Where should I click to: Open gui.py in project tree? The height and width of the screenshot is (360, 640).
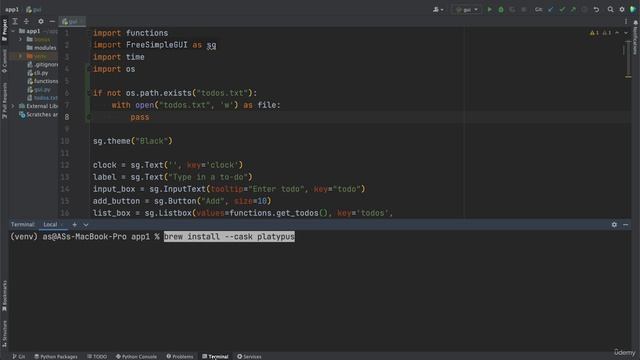(x=39, y=89)
